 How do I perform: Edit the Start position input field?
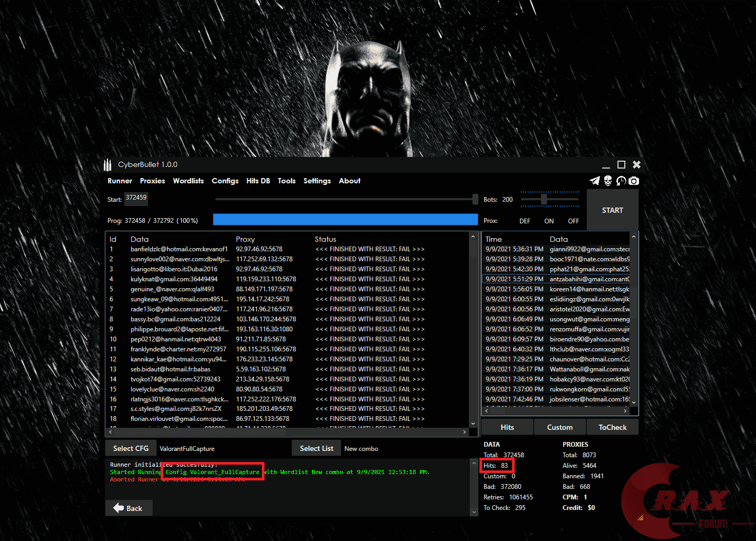[x=136, y=199]
